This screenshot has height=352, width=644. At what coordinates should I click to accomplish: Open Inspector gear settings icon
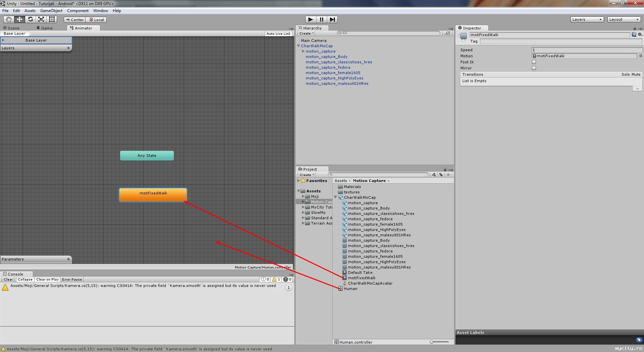click(x=640, y=35)
